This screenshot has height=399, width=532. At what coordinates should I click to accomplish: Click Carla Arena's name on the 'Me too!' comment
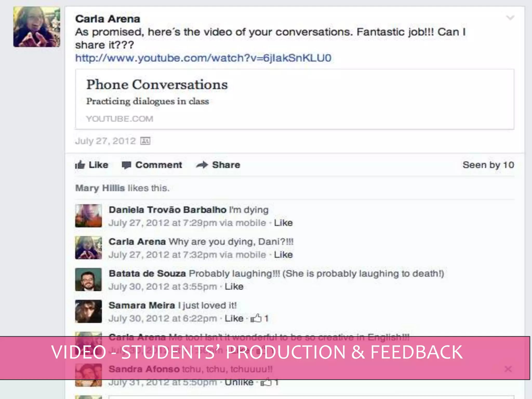coord(137,337)
